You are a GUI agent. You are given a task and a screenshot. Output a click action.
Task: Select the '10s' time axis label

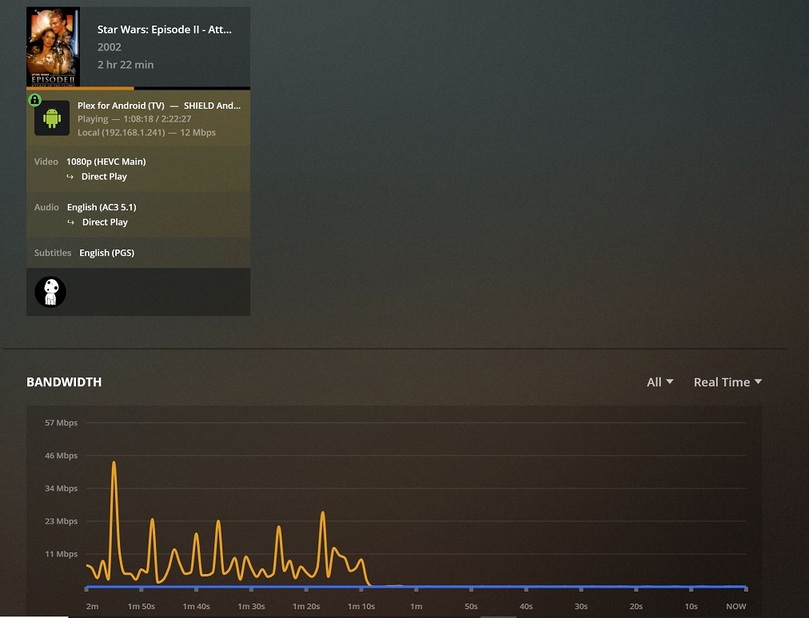[691, 607]
